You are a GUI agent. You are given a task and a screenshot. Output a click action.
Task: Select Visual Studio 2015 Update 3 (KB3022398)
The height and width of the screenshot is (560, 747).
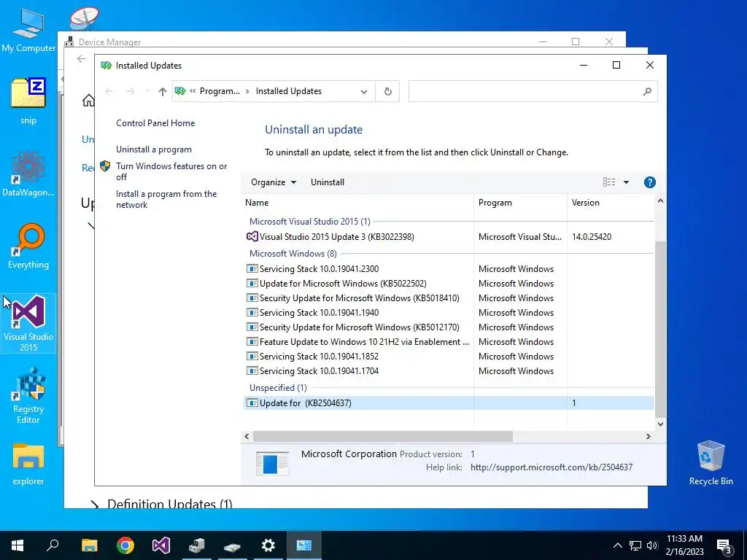449,237
